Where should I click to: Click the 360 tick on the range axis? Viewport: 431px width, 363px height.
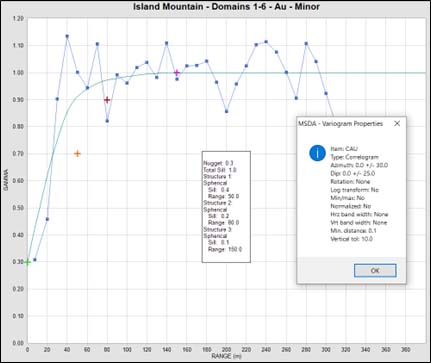[386, 349]
